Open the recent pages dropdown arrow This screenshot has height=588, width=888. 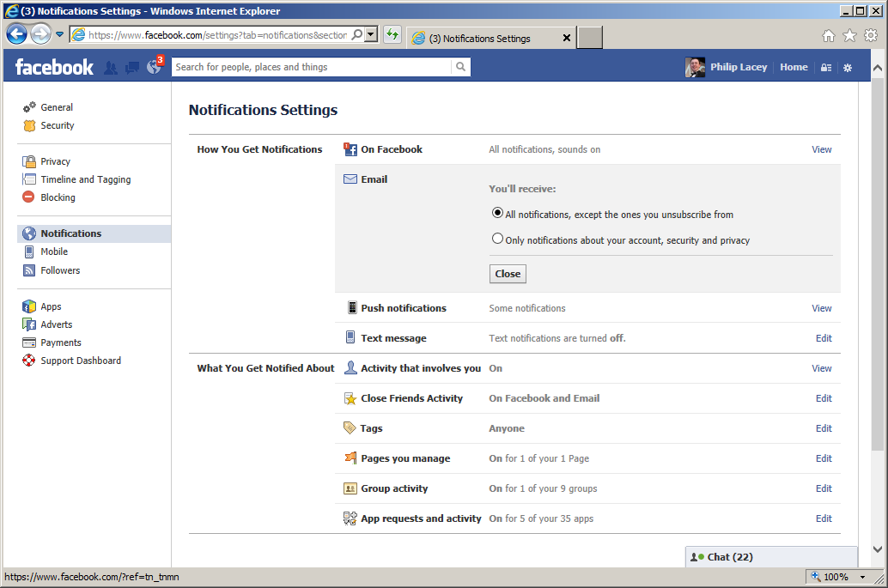[x=59, y=34]
